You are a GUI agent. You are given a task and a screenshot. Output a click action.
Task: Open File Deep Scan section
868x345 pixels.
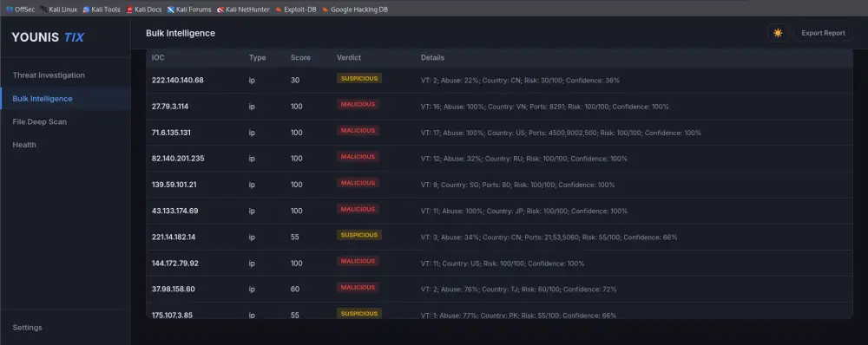40,121
